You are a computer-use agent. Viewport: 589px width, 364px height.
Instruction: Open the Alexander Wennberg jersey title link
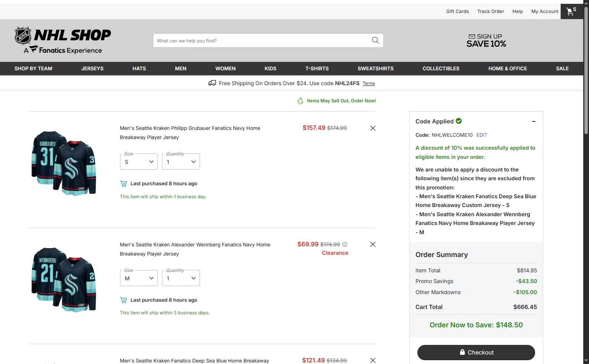tap(195, 249)
